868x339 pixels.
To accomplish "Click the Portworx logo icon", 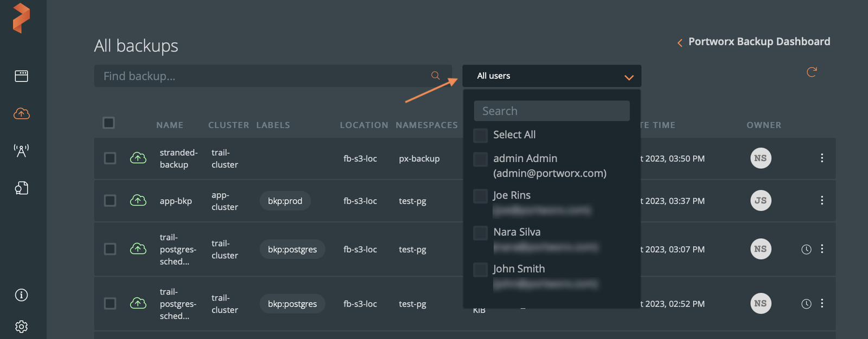I will [x=21, y=18].
